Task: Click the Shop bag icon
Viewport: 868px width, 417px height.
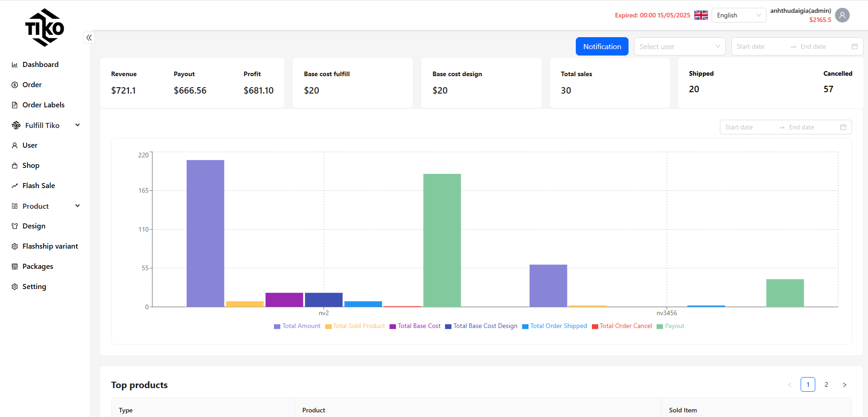Action: coord(15,166)
